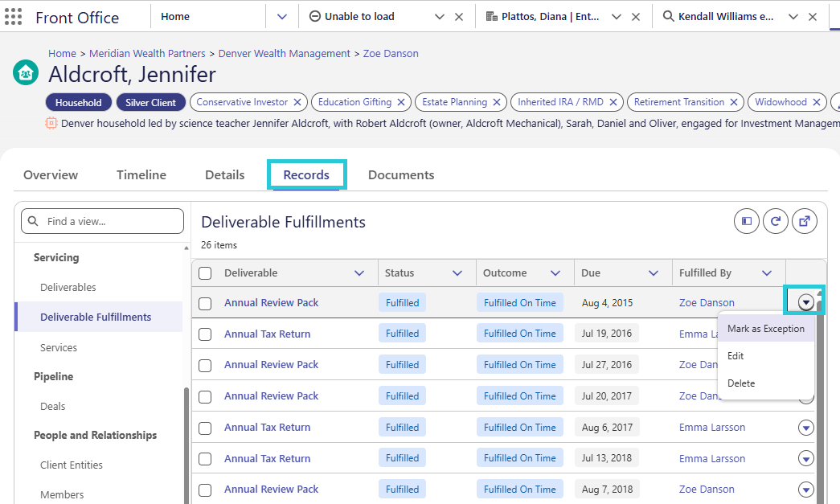Switch to the Details tab
840x504 pixels.
pyautogui.click(x=225, y=175)
